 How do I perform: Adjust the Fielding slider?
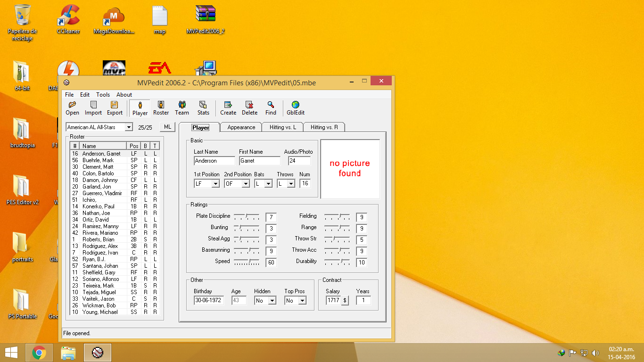pos(337,217)
